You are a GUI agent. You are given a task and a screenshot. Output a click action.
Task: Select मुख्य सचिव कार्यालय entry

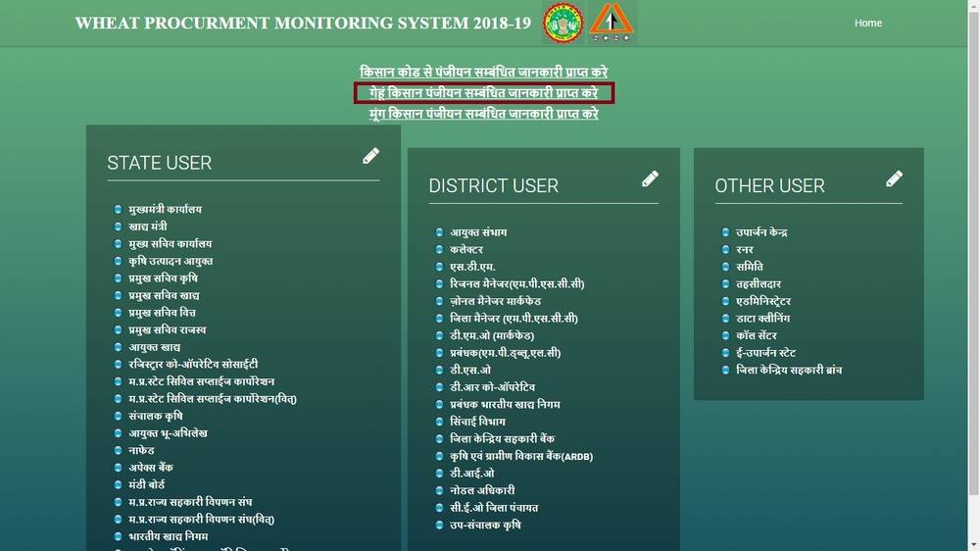(170, 244)
